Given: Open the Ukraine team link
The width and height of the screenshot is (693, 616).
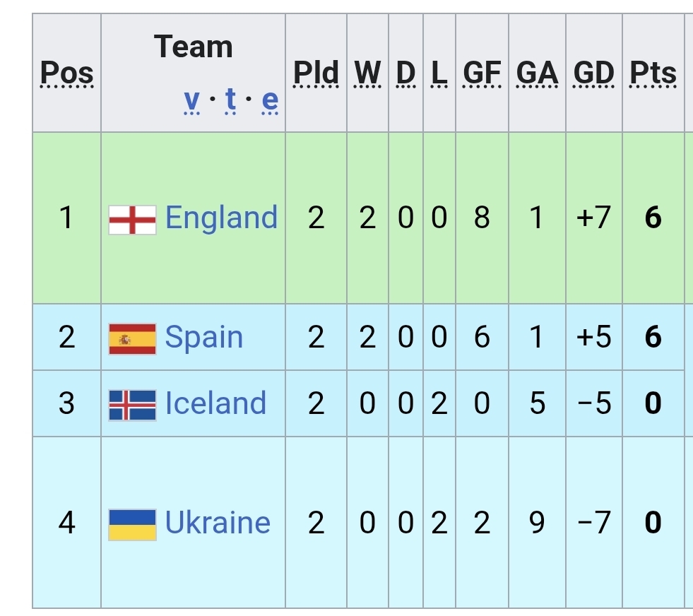Looking at the screenshot, I should (218, 523).
